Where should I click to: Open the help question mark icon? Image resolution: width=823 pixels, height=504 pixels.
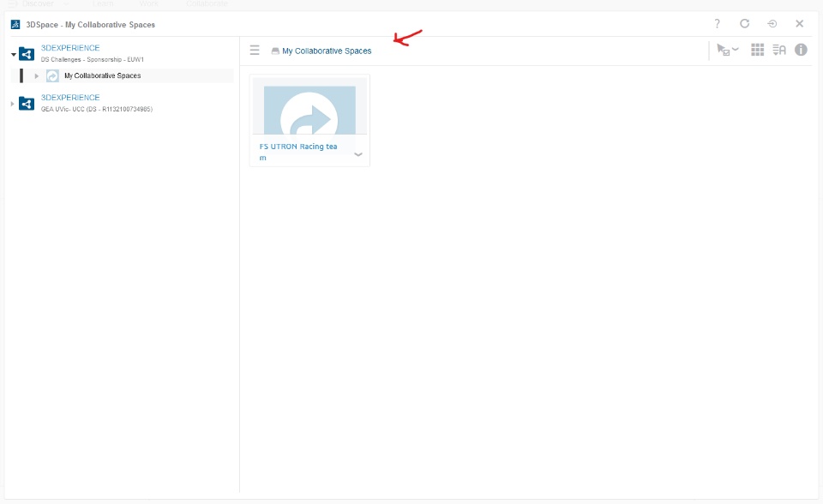tap(717, 24)
